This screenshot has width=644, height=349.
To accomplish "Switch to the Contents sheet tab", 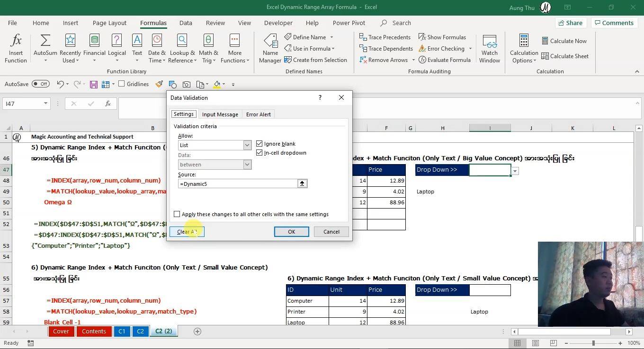I will (94, 332).
